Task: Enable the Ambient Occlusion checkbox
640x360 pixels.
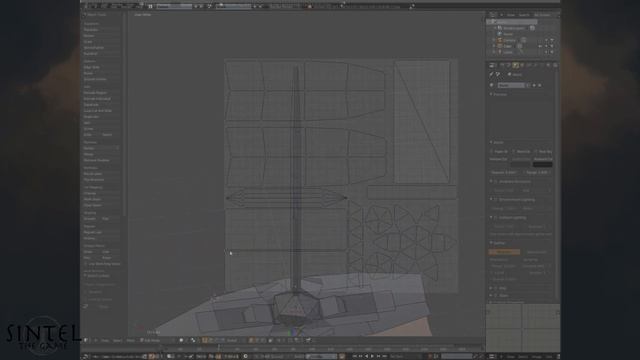Action: 496,182
